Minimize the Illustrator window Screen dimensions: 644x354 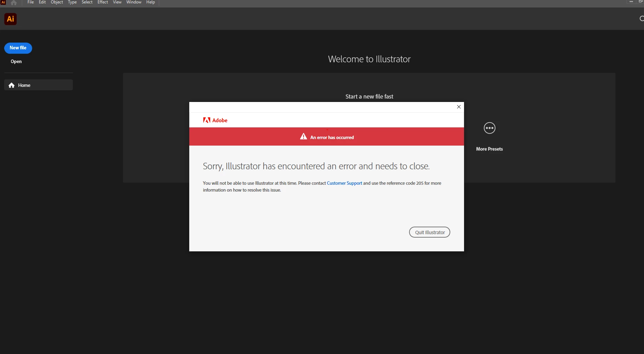tap(631, 2)
